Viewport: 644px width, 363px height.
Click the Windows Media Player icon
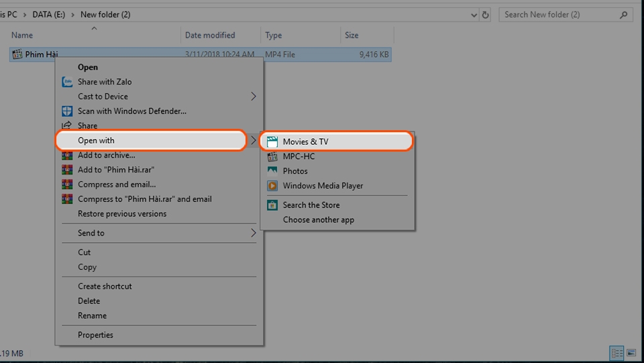point(272,186)
